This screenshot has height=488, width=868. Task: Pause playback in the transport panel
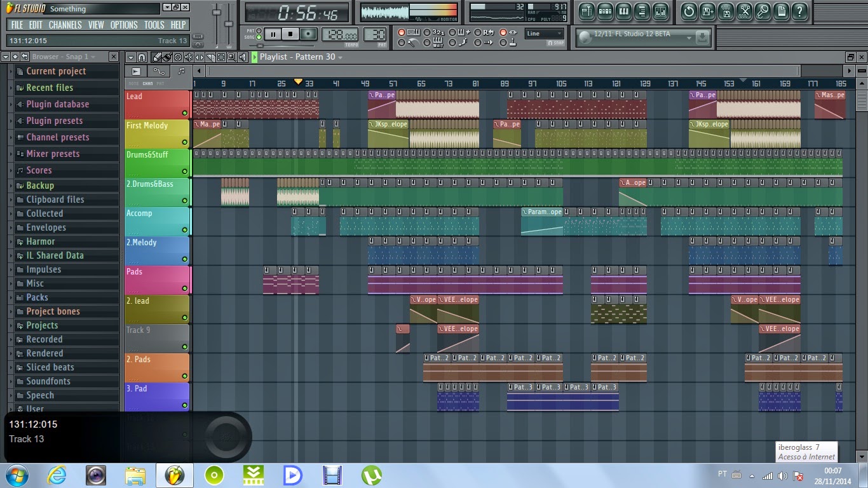pyautogui.click(x=273, y=34)
